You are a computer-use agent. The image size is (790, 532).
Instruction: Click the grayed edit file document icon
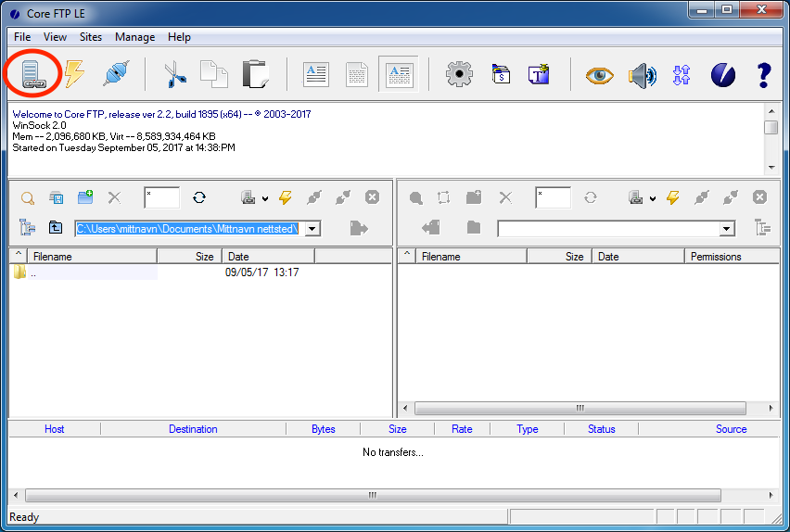[357, 74]
